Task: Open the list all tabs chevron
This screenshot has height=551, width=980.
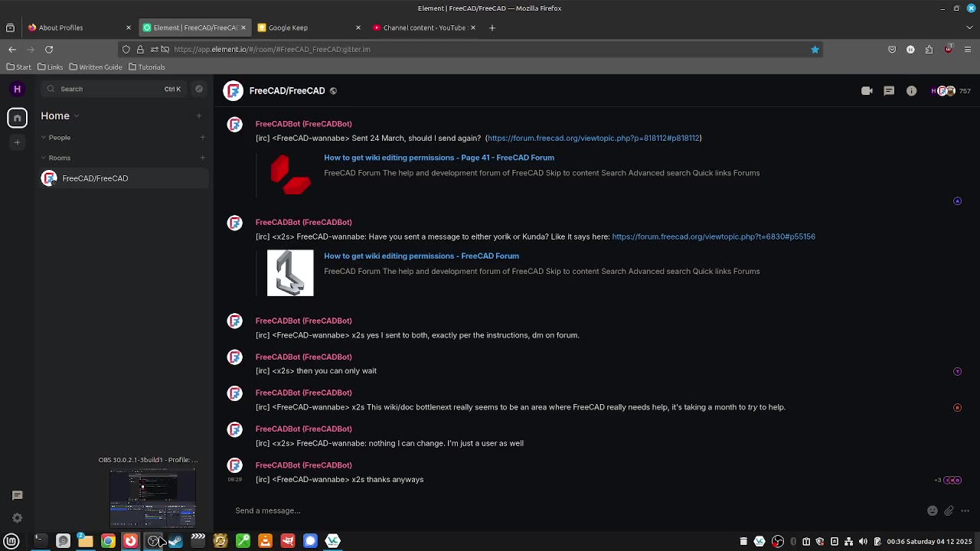Action: coord(969,28)
